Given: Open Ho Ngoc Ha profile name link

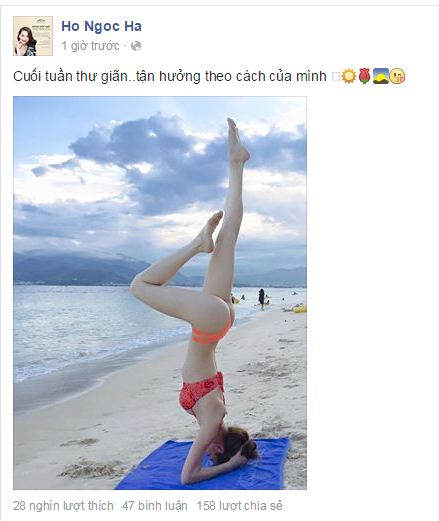Looking at the screenshot, I should tap(101, 26).
